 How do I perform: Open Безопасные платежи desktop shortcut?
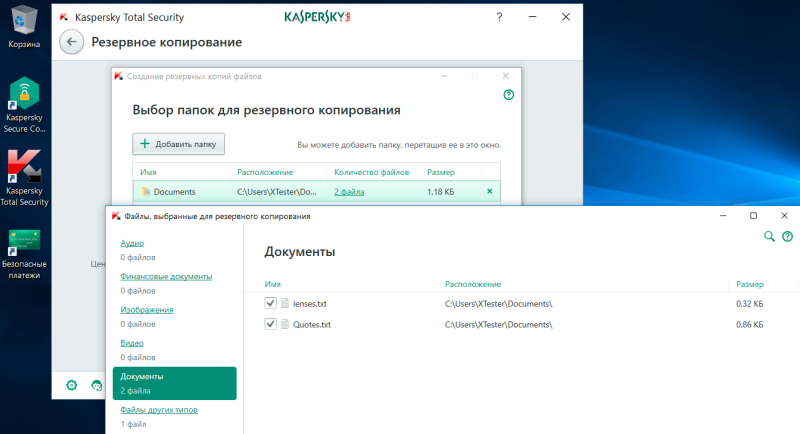24,254
